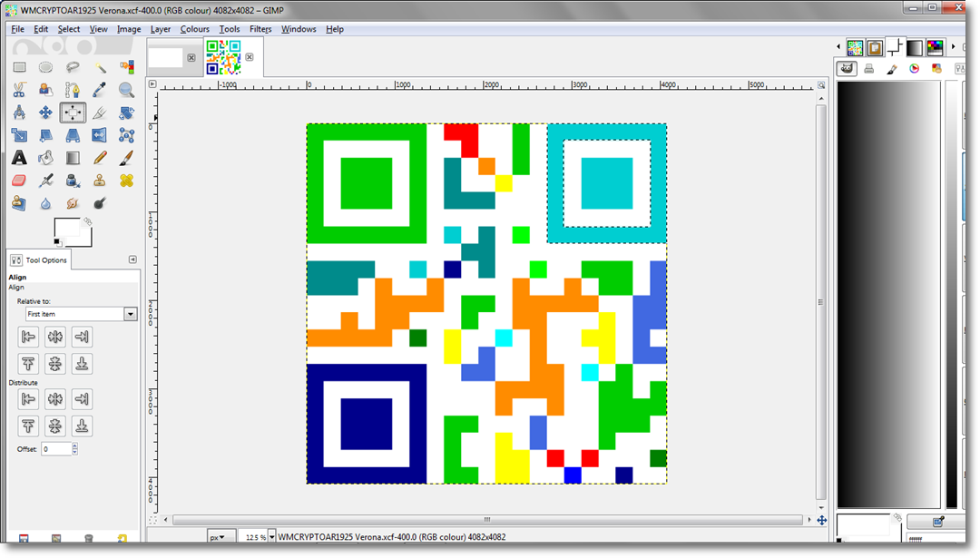Open the Relative to First item dropdown
The height and width of the screenshot is (558, 980).
coord(82,314)
